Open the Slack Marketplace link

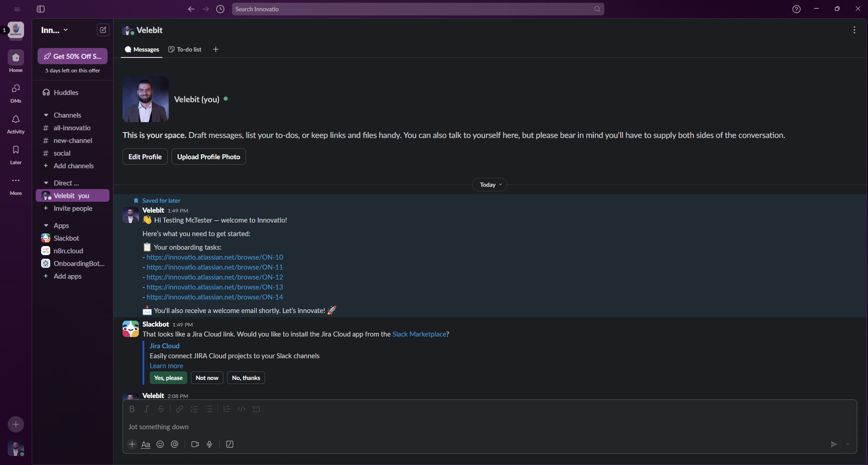[418, 334]
